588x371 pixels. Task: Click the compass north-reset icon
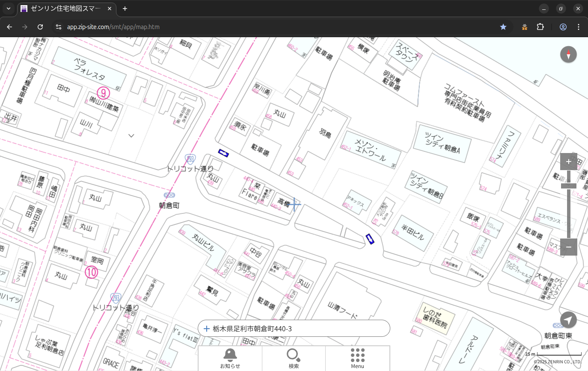[568, 55]
